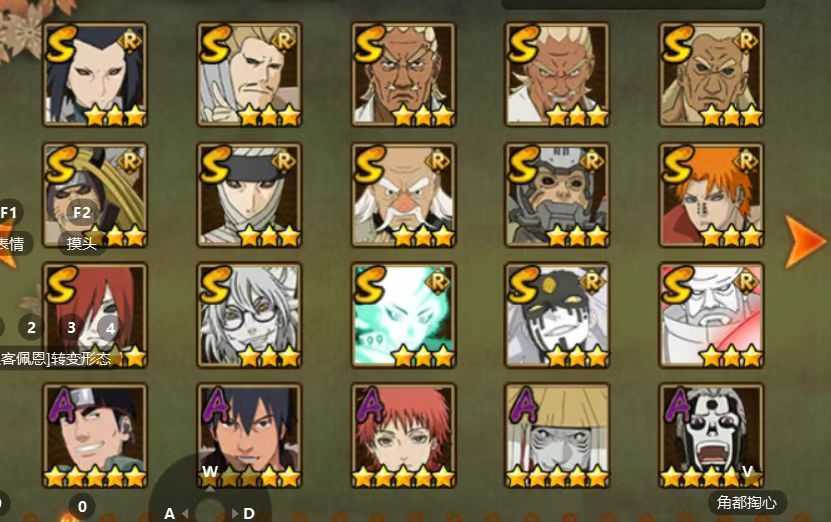The image size is (831, 522).
Task: Select the red-haired A-rank five-star character
Action: (x=403, y=436)
